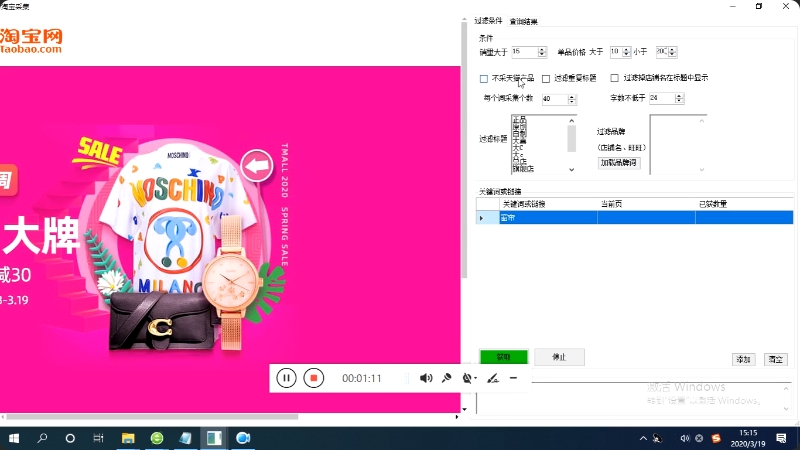Open the Taobao logo link

pos(31,41)
